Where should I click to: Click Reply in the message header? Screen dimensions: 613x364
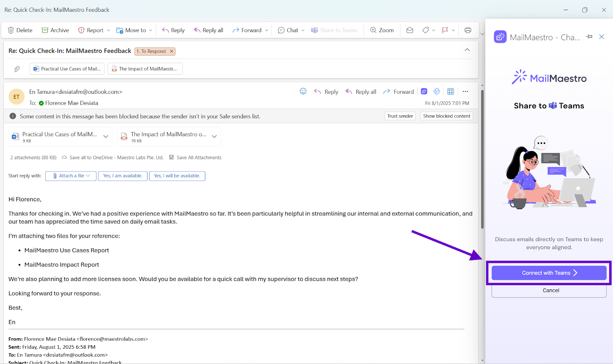coord(326,92)
